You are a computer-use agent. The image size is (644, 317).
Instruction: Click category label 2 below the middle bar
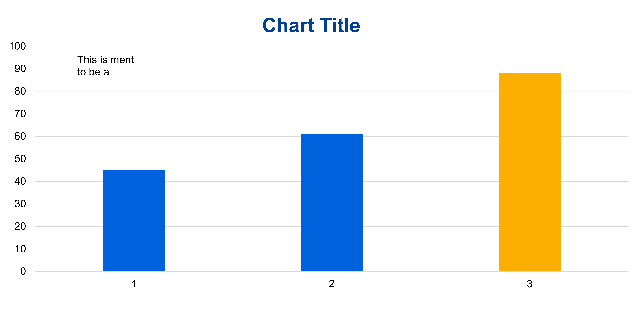pos(332,284)
